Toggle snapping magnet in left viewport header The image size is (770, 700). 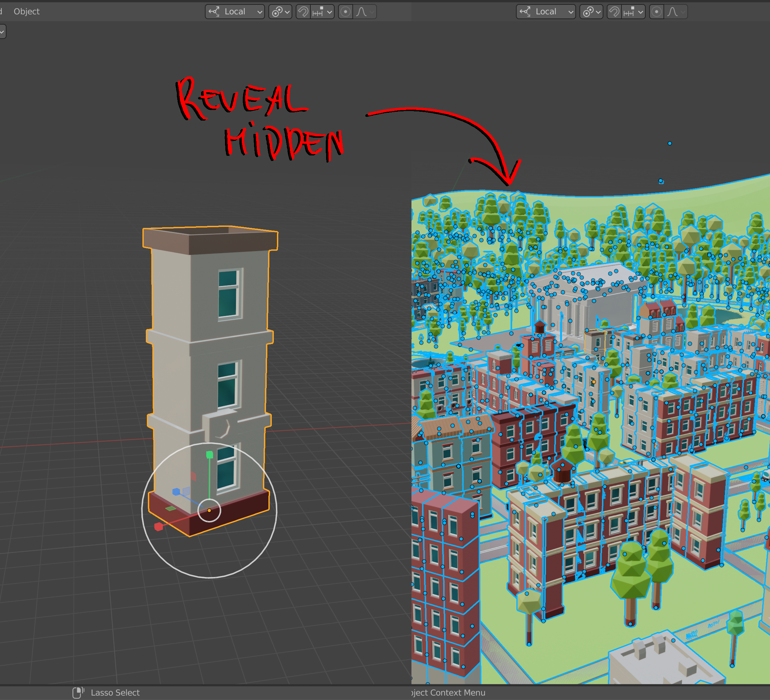303,12
